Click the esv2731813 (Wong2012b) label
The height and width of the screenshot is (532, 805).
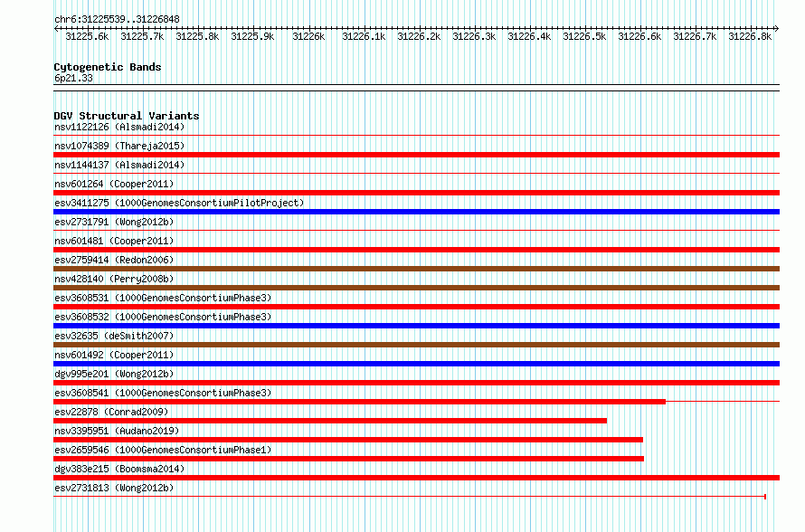(x=114, y=488)
